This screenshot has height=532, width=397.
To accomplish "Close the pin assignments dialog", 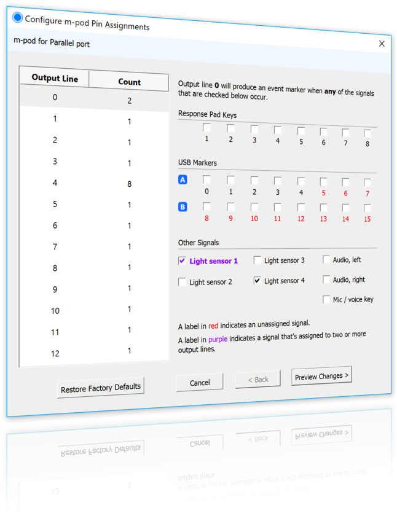I will [382, 44].
